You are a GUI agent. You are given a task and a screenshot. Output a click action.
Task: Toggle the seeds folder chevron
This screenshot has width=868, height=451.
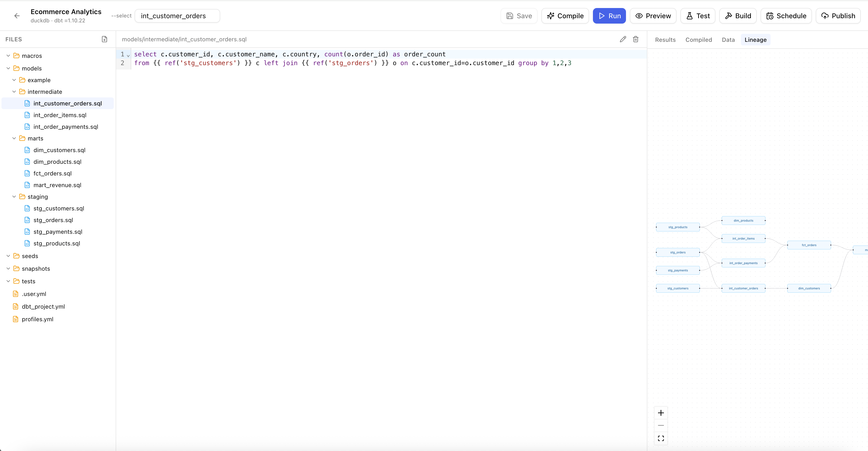pyautogui.click(x=8, y=256)
